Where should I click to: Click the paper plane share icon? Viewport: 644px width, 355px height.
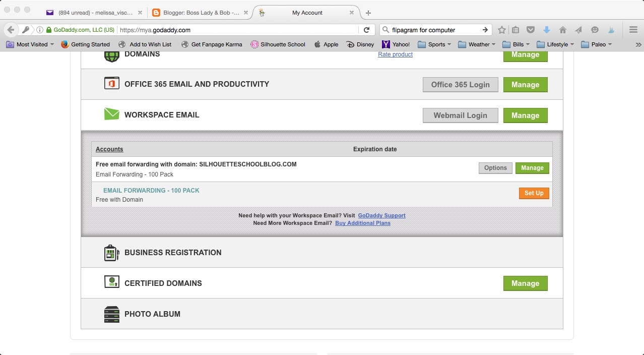coord(578,30)
